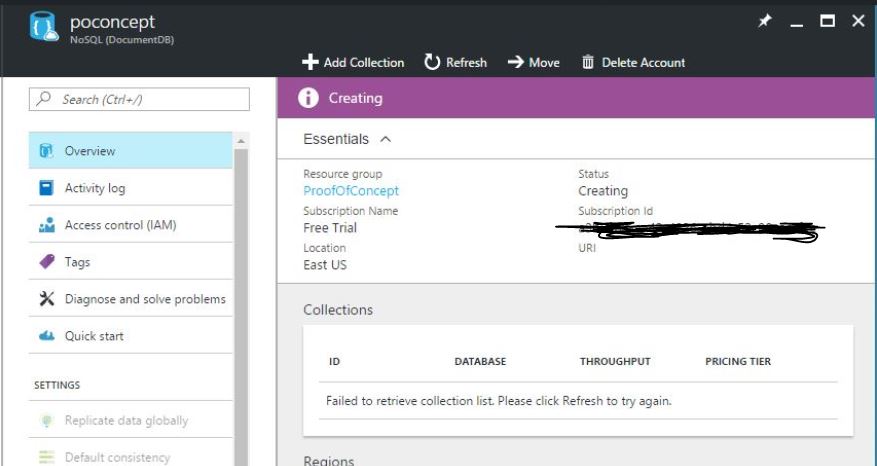Click the plus icon for Add Collection
The image size is (877, 466).
(x=310, y=62)
